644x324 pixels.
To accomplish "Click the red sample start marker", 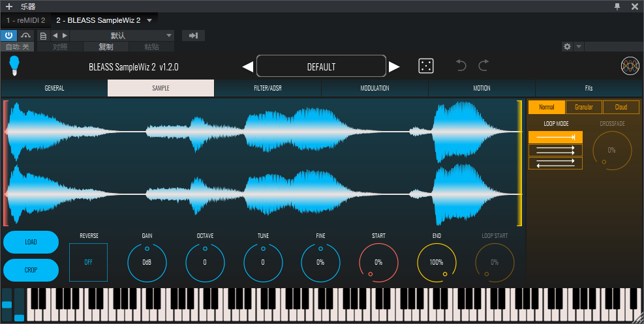I will click(5, 163).
